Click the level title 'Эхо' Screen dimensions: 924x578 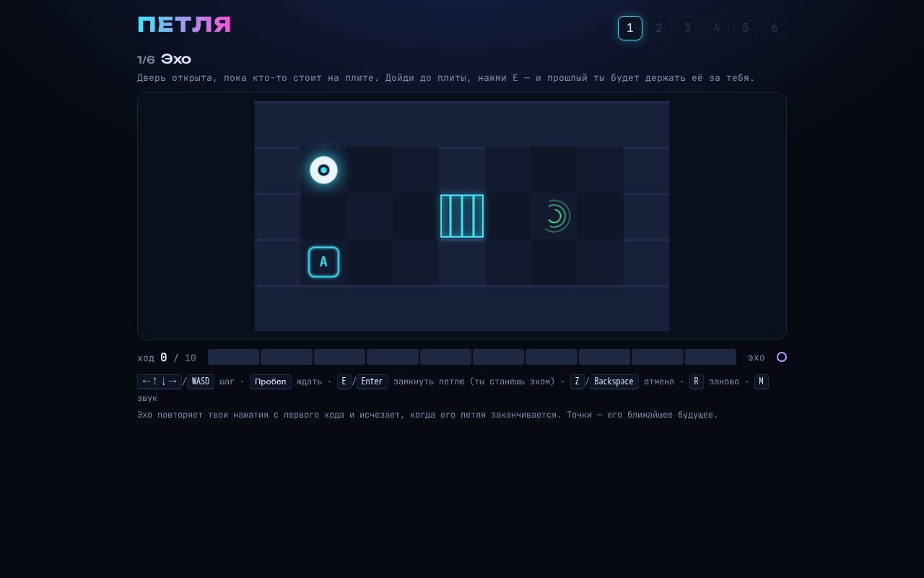[176, 59]
